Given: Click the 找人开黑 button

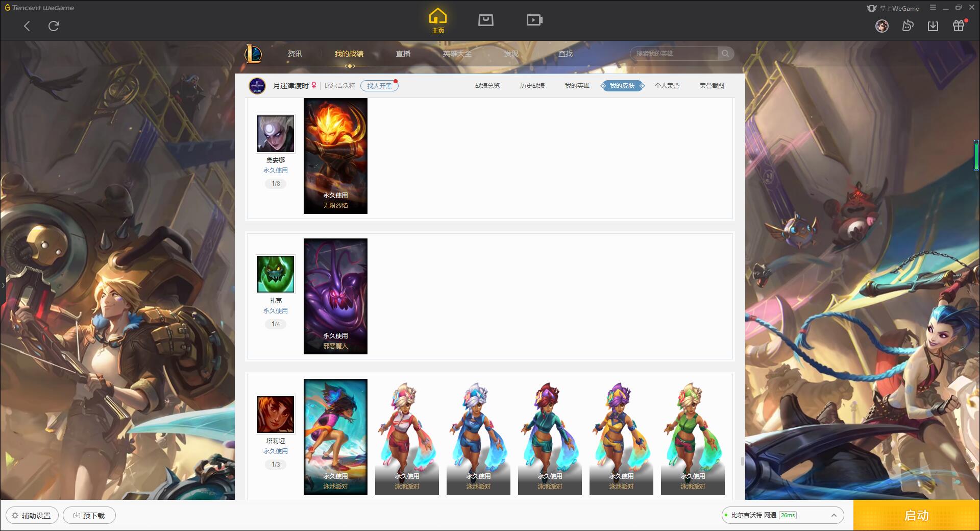Looking at the screenshot, I should click(379, 86).
